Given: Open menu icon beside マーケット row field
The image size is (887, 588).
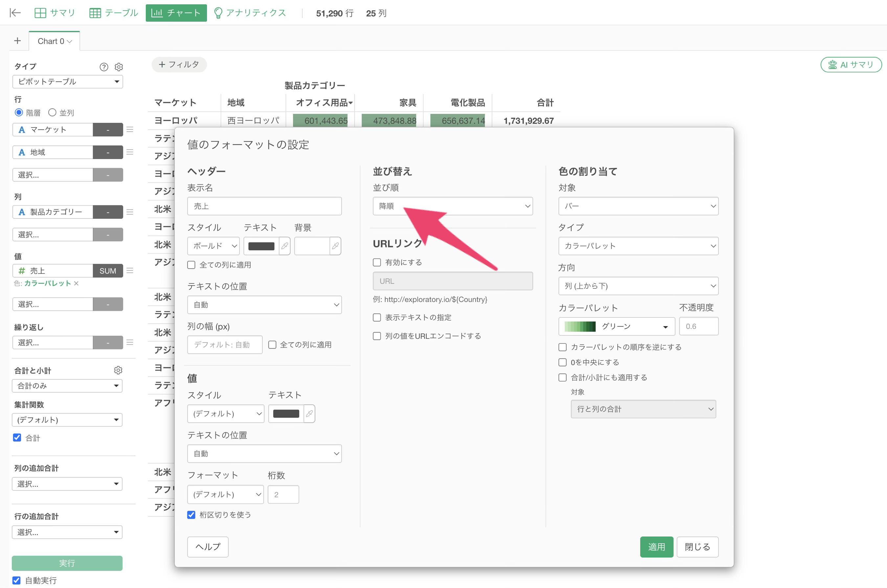Looking at the screenshot, I should point(130,129).
